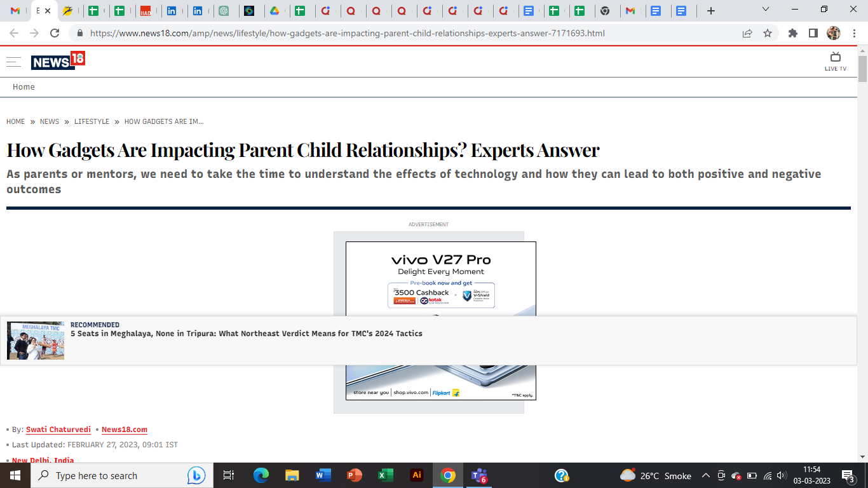This screenshot has height=488, width=868.
Task: Toggle the Chrome side panel
Action: click(x=813, y=33)
